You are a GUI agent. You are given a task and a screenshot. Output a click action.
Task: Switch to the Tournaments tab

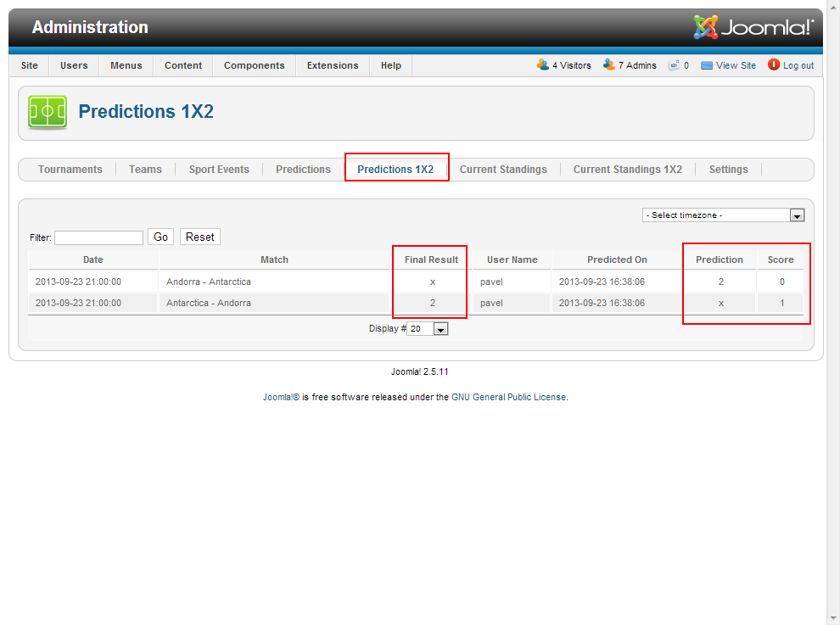70,170
